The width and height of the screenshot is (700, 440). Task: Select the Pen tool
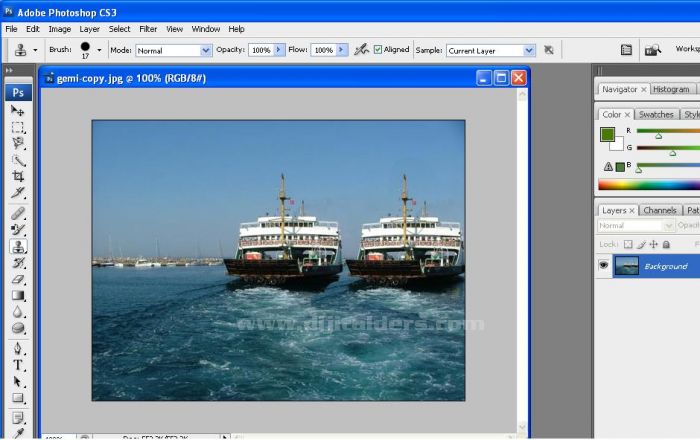[18, 349]
